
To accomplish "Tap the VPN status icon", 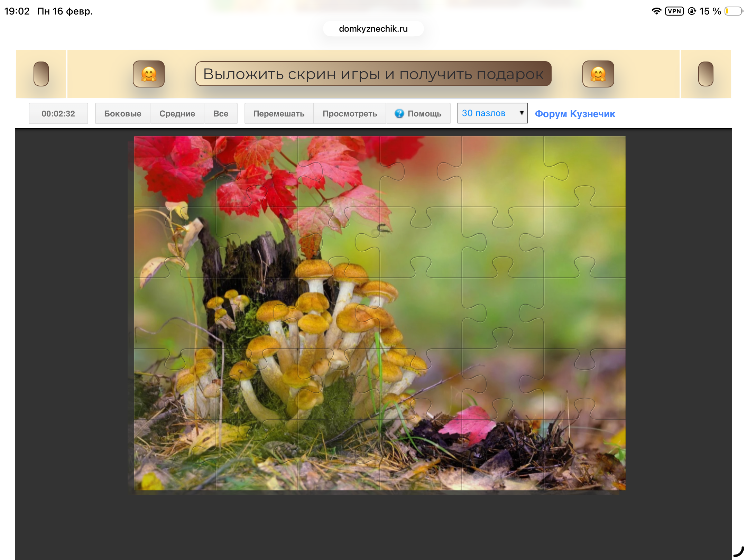I will click(x=674, y=11).
